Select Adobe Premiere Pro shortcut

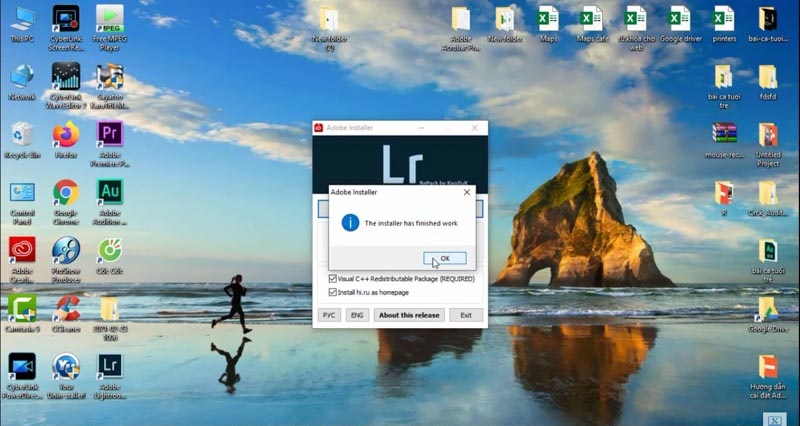click(110, 144)
